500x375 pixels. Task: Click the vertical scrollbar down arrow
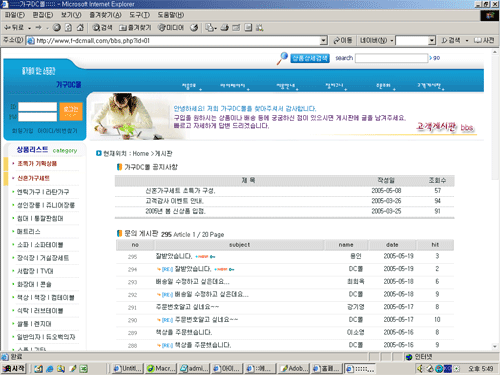[495, 347]
